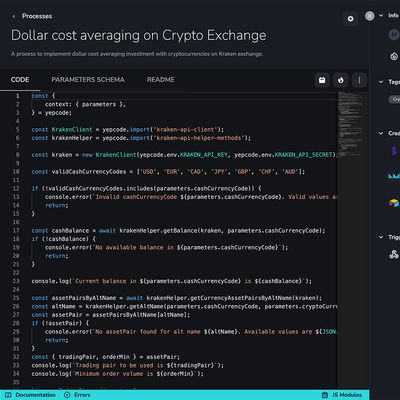Click the webhook trigger icon
This screenshot has height=400, width=400.
pyautogui.click(x=394, y=255)
